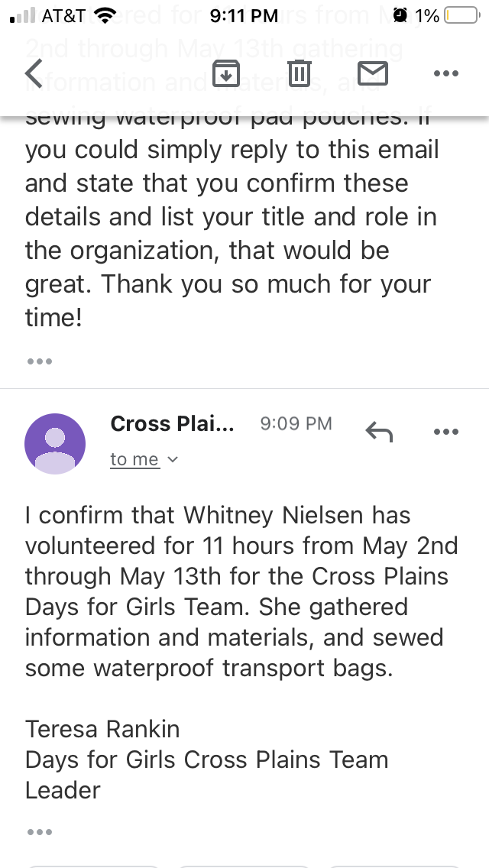Archive this email conversation
The width and height of the screenshot is (489, 868).
225,73
